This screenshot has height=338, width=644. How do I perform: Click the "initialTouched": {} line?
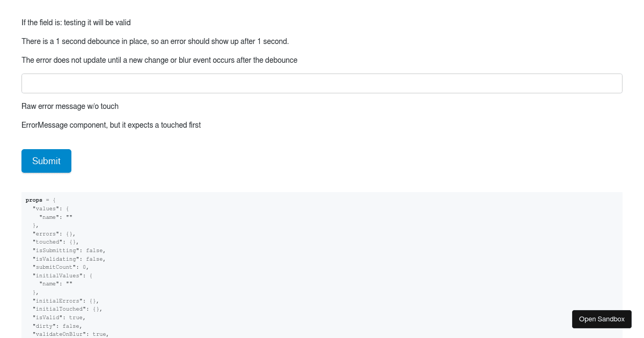pyautogui.click(x=68, y=309)
